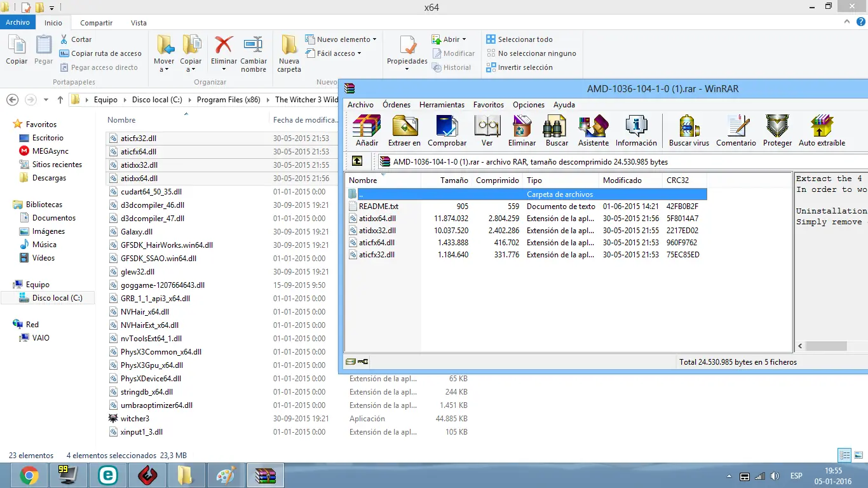The image size is (868, 488).
Task: Open Google Chrome from the taskbar
Action: (x=29, y=475)
